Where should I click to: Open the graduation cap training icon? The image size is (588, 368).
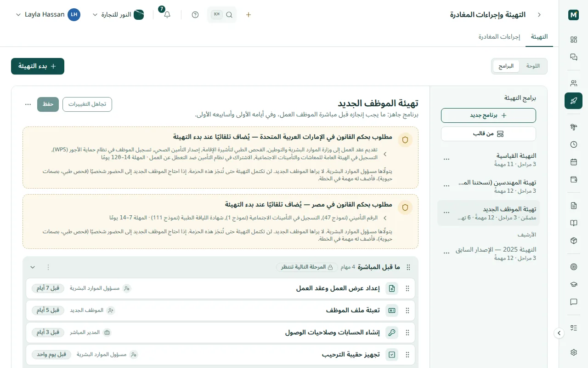(573, 284)
